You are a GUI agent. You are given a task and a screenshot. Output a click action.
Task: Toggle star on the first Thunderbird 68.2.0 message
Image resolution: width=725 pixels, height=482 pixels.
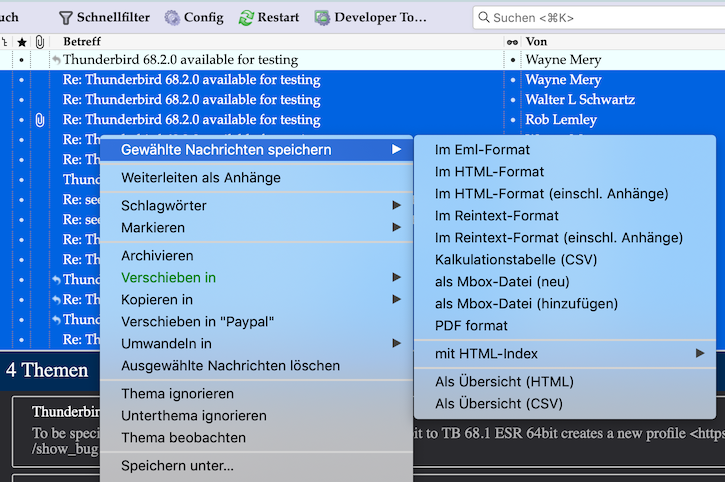[22, 60]
